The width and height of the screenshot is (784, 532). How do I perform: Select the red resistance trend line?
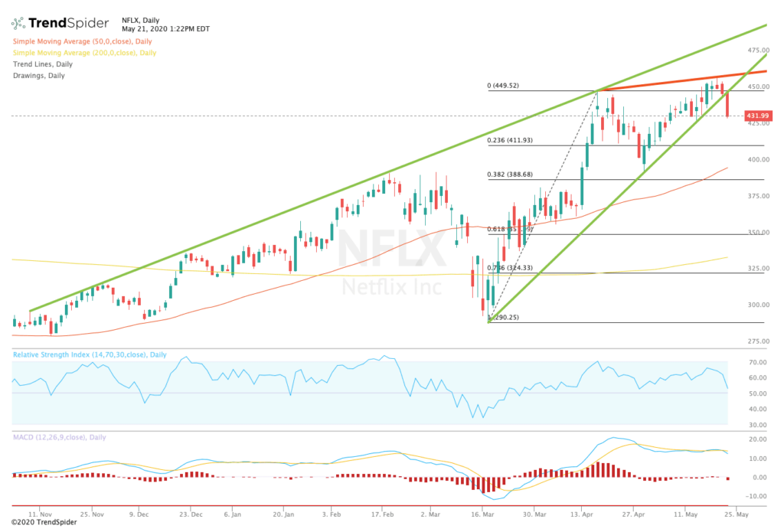[681, 80]
